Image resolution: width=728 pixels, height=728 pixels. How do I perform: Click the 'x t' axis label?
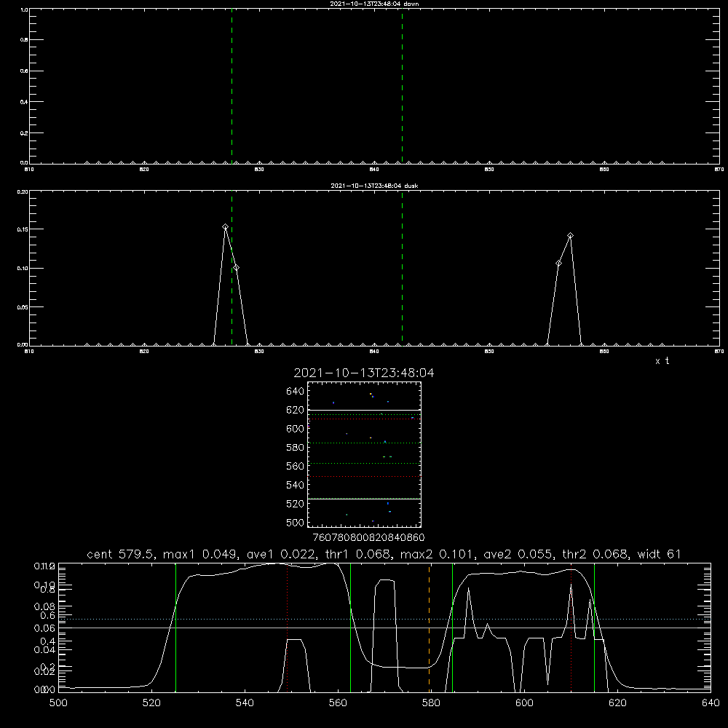(662, 361)
